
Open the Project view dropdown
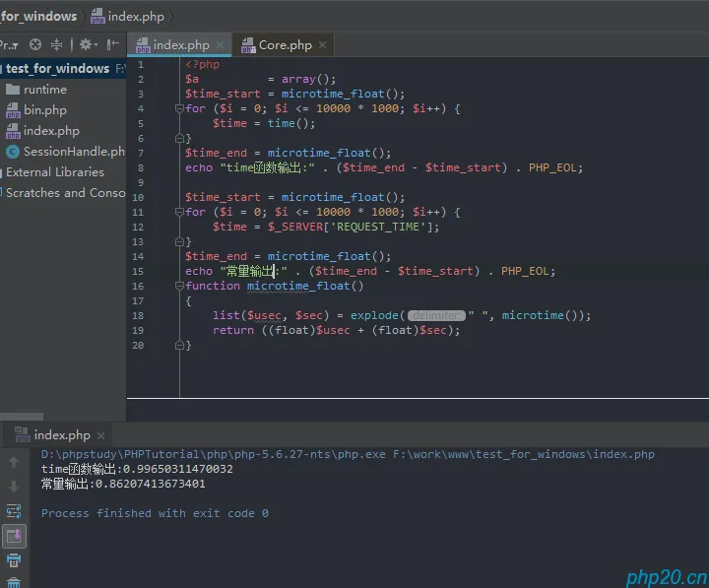click(9, 44)
